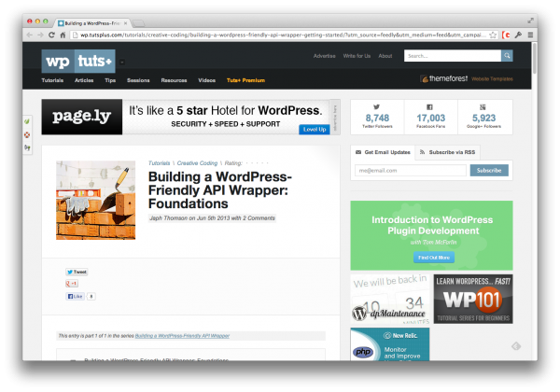Click the dpMaintenance ad thumbnail

click(390, 300)
